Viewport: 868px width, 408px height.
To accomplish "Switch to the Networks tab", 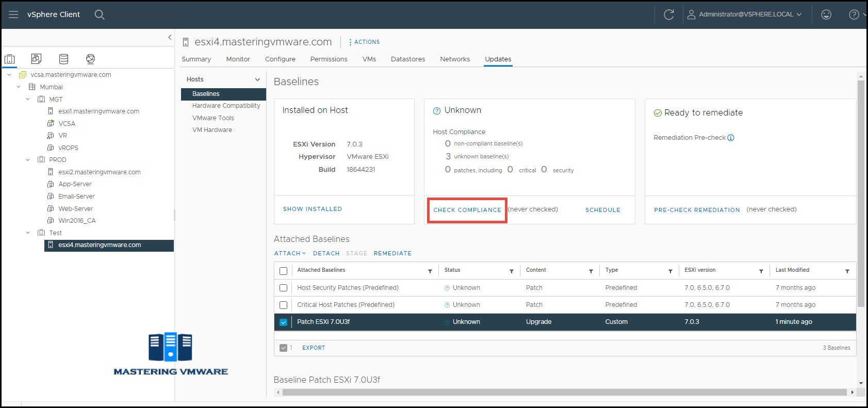I will click(x=455, y=59).
